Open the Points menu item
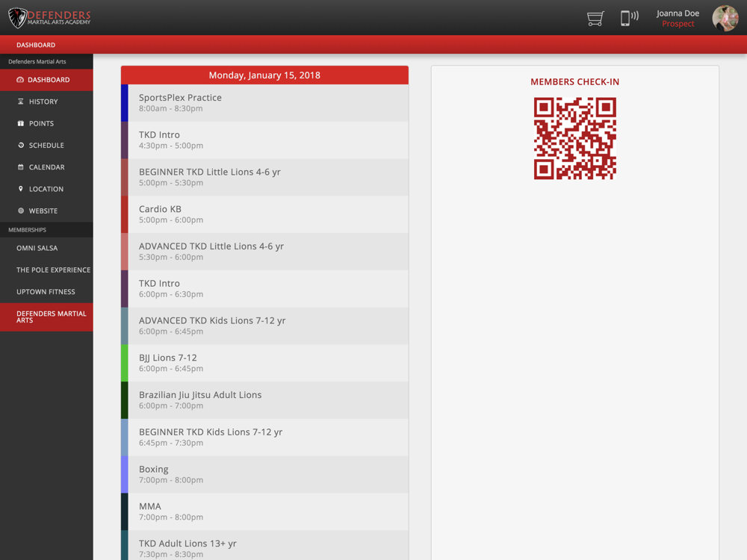Image resolution: width=747 pixels, height=560 pixels. point(46,123)
